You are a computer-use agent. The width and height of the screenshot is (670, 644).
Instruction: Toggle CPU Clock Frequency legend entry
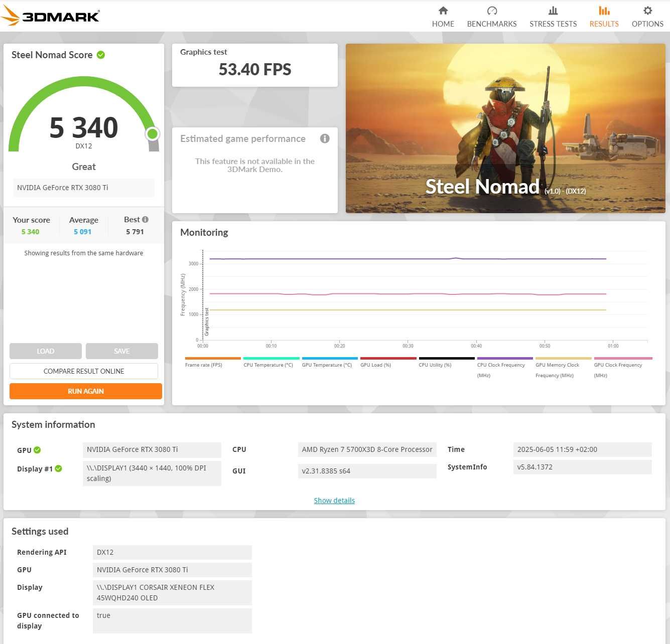505,367
